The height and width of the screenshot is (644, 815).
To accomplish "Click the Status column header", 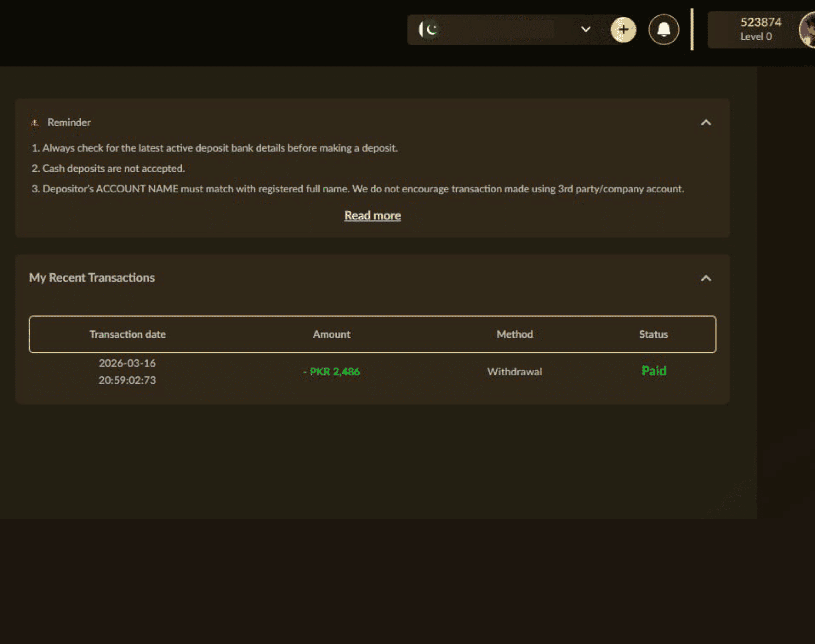I will 653,334.
